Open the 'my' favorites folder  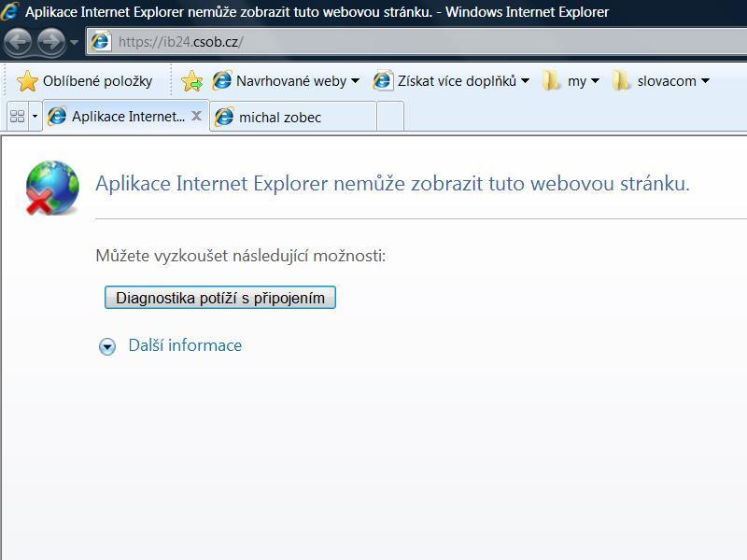pyautogui.click(x=571, y=81)
